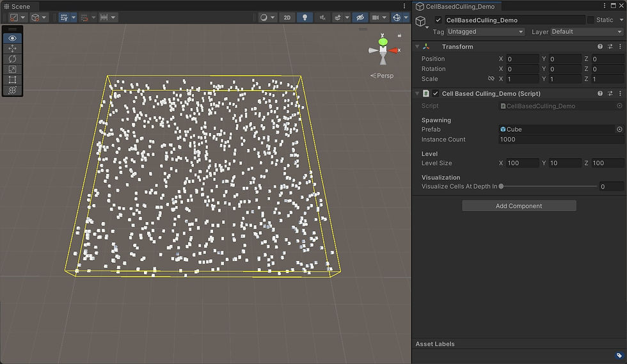
Task: Open the Static dropdown arrow
Action: click(621, 20)
